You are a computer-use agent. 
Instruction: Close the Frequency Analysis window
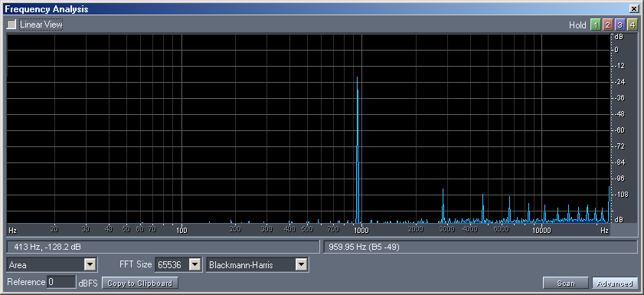tap(634, 8)
